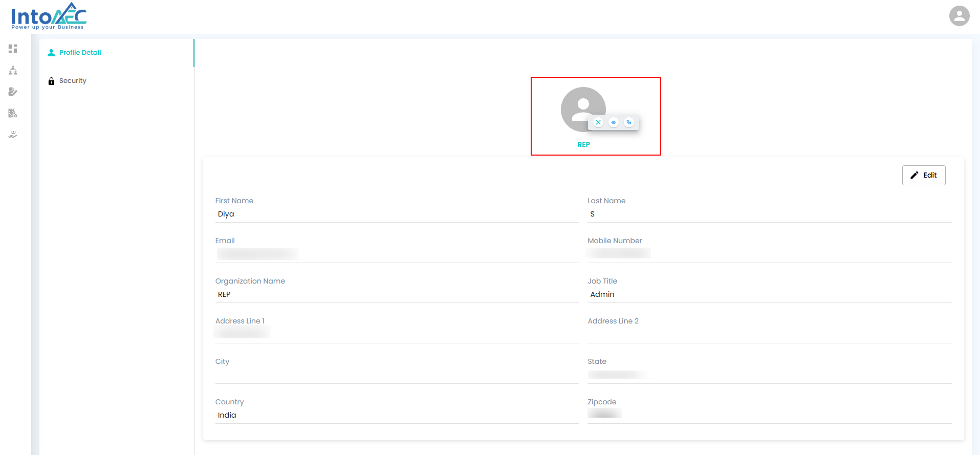The image size is (980, 455).
Task: Click the Address Line 1 field
Action: [397, 335]
